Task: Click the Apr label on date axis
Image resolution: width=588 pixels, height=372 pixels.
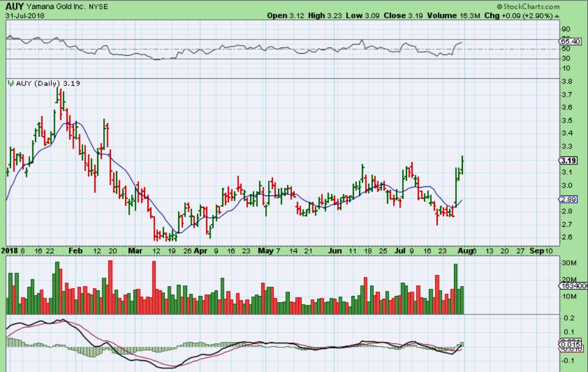Action: point(200,250)
